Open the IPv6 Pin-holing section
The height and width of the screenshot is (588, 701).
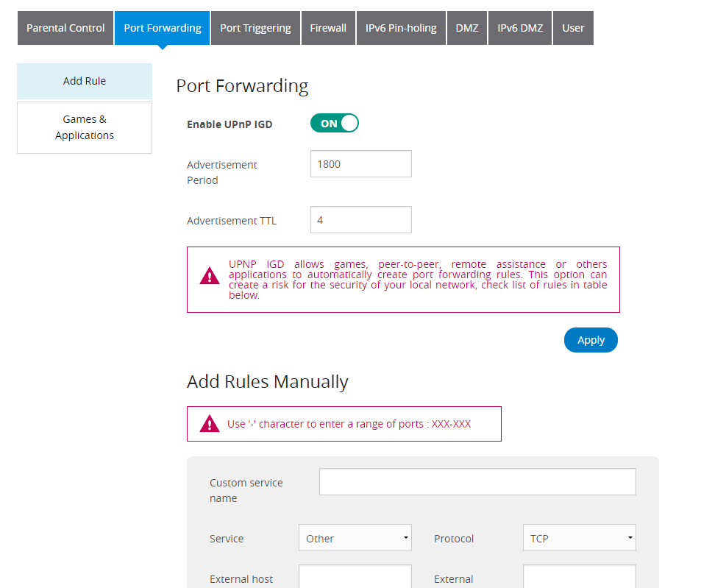point(401,27)
